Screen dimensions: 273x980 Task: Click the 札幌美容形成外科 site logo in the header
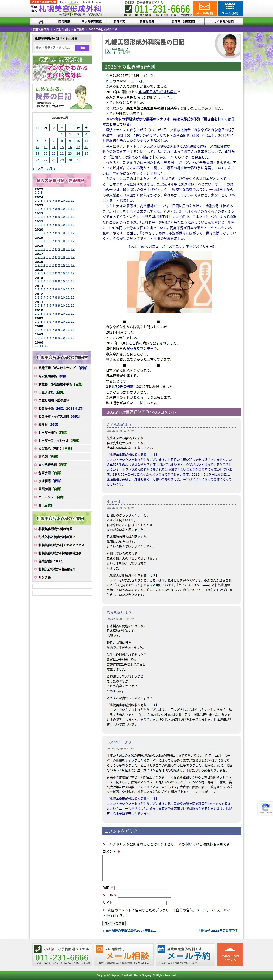(66, 8)
